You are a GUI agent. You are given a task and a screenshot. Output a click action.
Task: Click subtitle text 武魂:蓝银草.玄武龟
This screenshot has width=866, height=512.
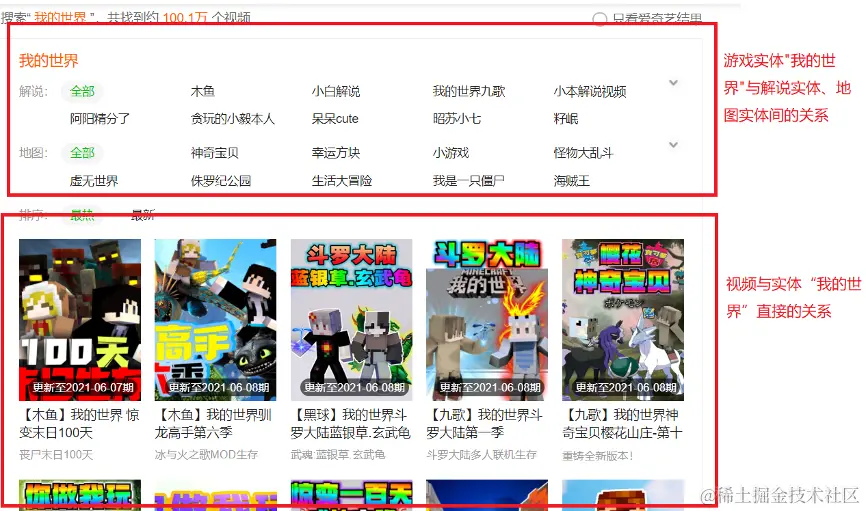click(x=338, y=455)
